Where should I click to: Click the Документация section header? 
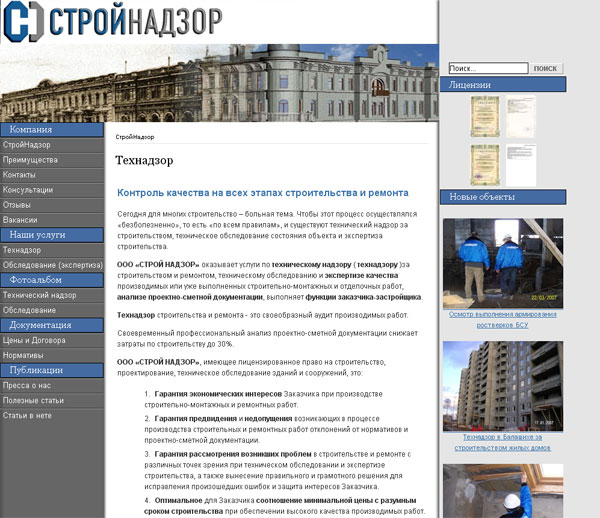point(52,325)
